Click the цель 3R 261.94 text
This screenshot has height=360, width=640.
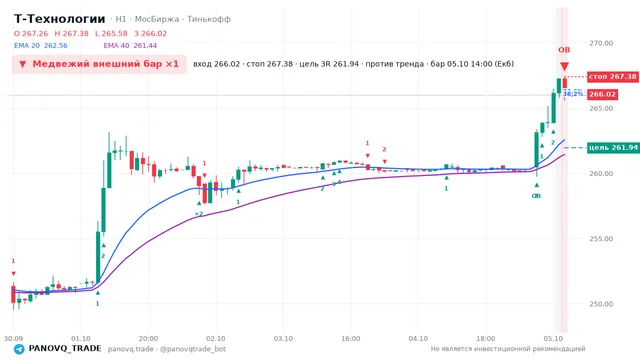(329, 64)
